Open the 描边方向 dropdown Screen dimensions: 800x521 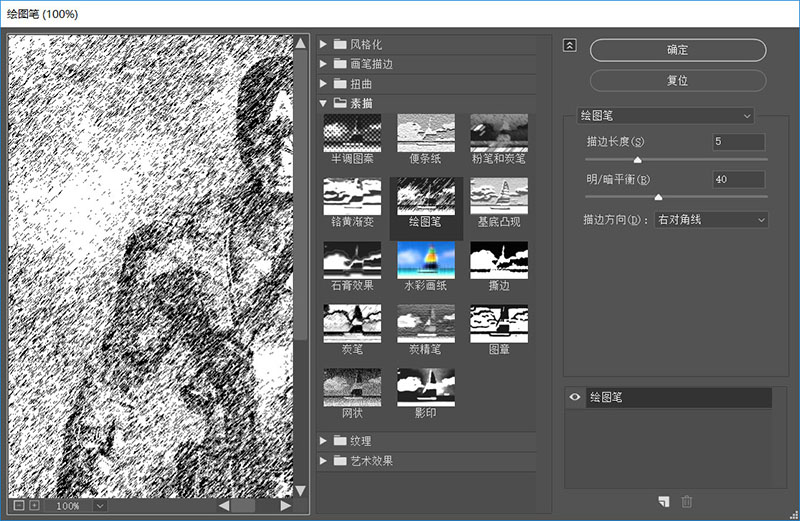pyautogui.click(x=711, y=220)
